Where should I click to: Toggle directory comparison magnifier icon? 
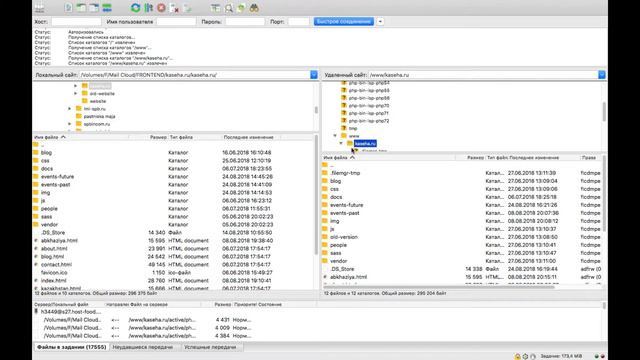click(229, 8)
